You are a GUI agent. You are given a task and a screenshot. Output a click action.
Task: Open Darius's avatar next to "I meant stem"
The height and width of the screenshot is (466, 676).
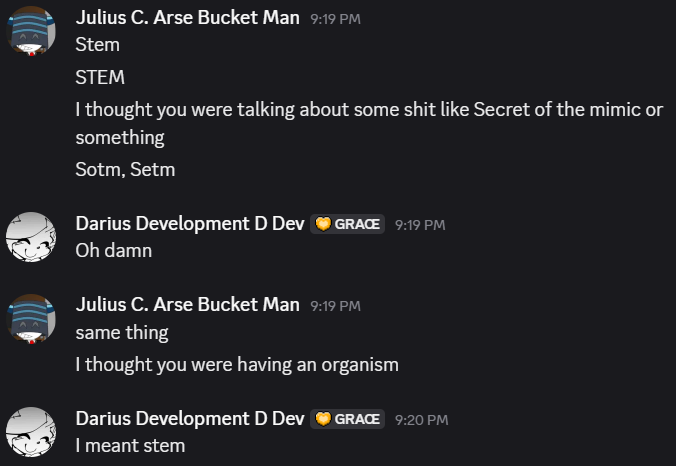pos(31,432)
